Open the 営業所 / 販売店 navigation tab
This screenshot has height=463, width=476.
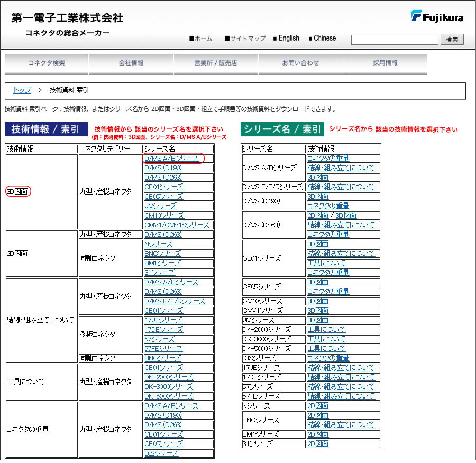(216, 63)
